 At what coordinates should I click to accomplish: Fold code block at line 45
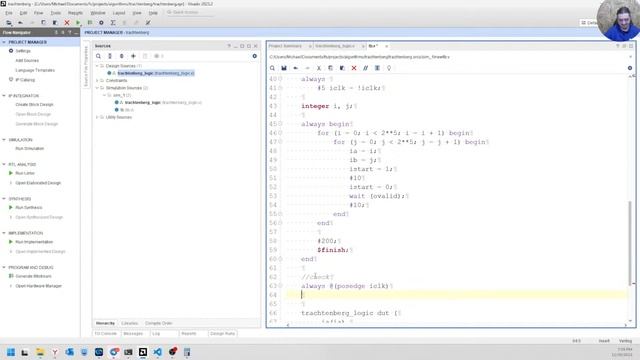[280, 124]
